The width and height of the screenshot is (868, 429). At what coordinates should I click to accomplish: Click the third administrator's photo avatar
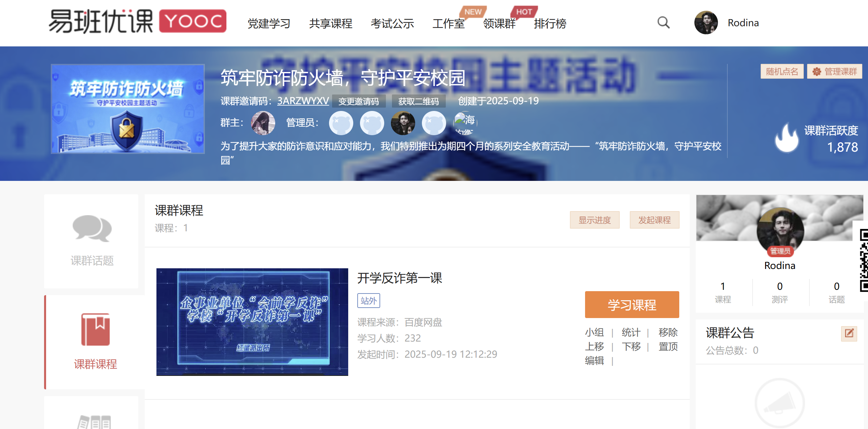coord(403,123)
